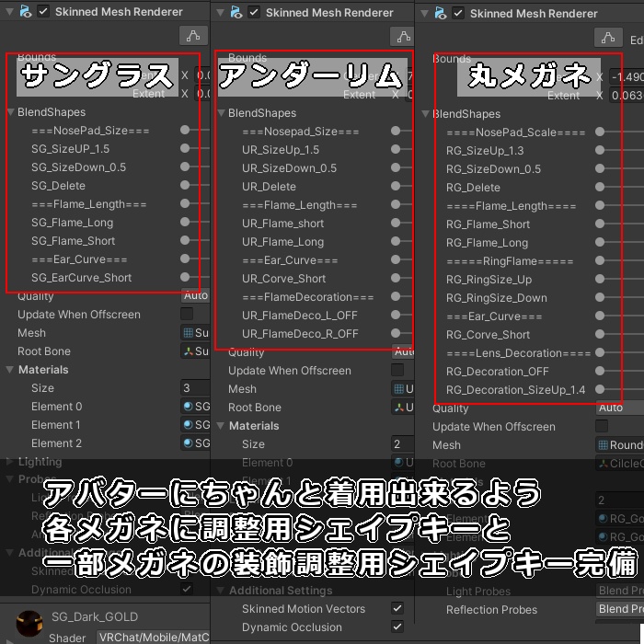The image size is (644, 644).
Task: Click Edit Bounds icon in middle panel
Action: click(x=403, y=37)
